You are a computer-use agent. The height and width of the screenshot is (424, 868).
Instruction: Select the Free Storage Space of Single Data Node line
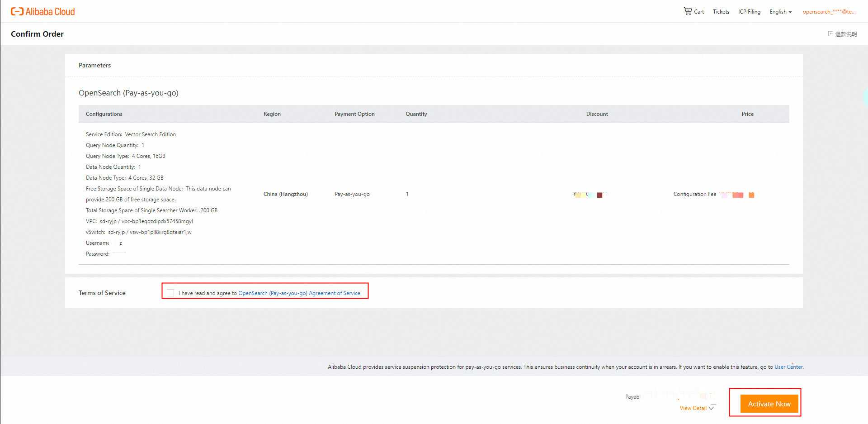click(158, 194)
